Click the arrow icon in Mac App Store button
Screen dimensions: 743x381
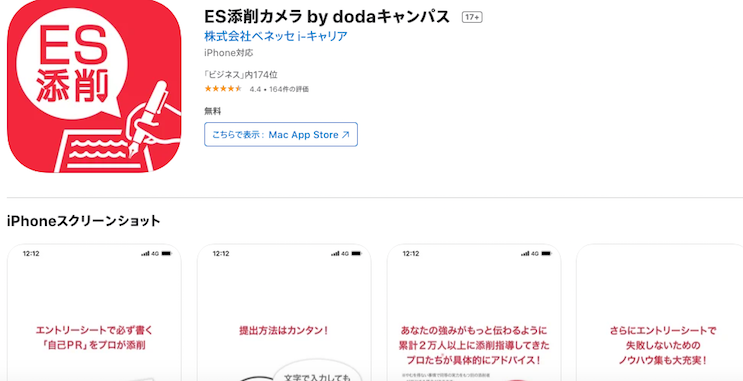(345, 135)
